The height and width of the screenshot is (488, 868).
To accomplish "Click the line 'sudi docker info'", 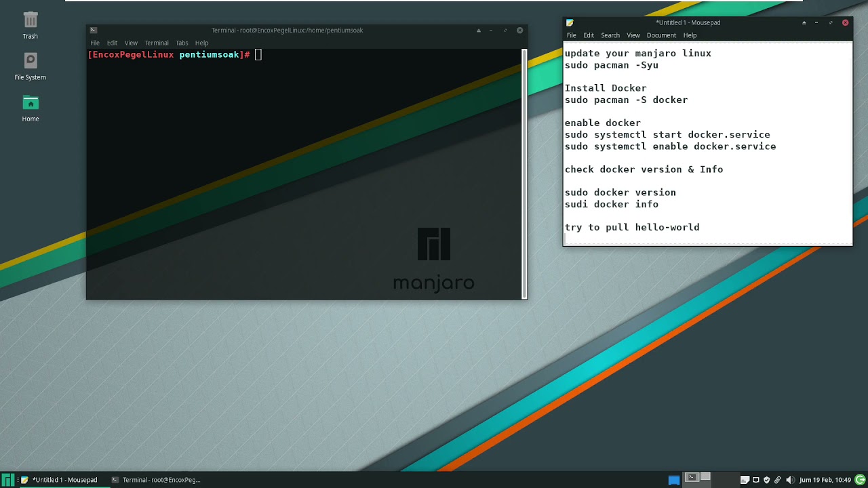I will click(612, 204).
